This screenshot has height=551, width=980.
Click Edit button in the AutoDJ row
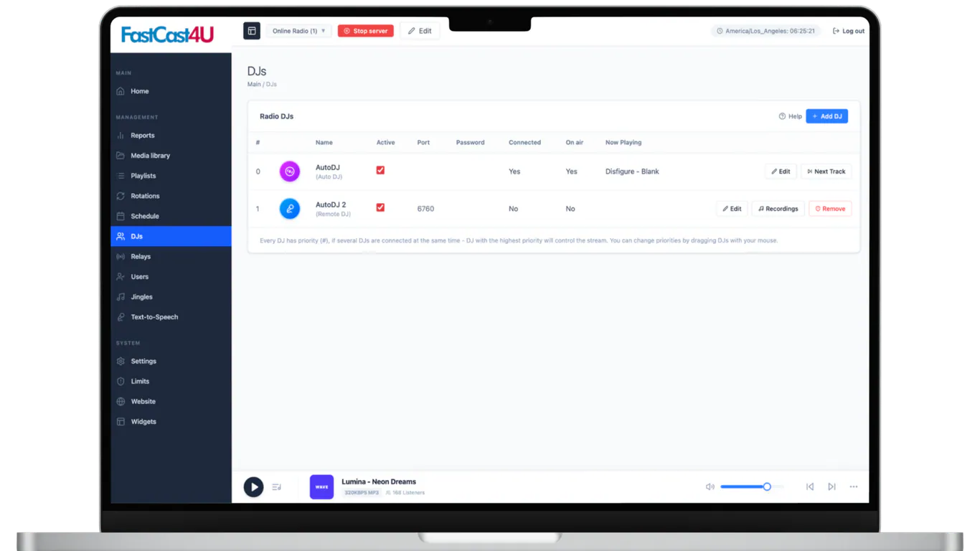(781, 171)
